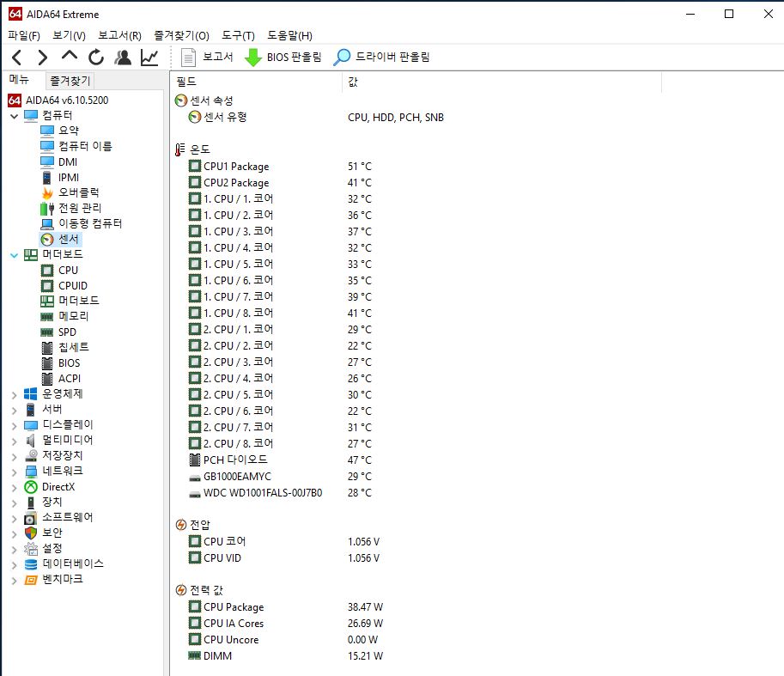Screen dimensions: 784x676
Task: Open the 요약 summary page
Action: (x=59, y=131)
